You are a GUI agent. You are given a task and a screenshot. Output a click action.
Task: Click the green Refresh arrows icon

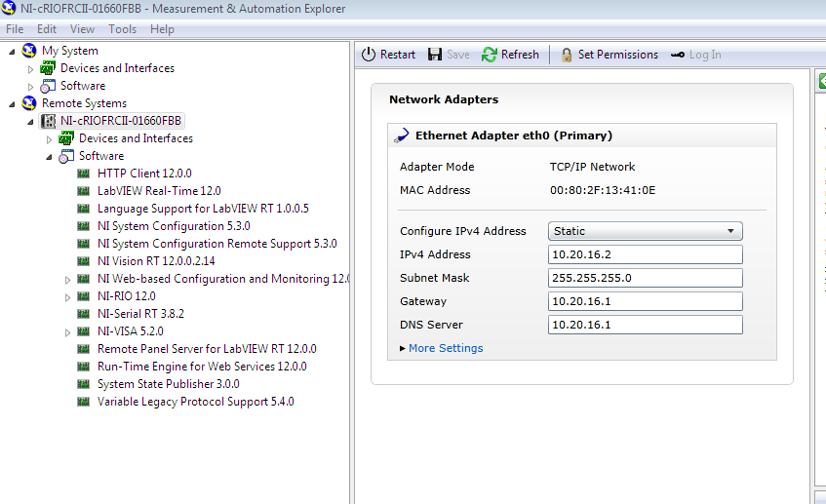(x=490, y=55)
